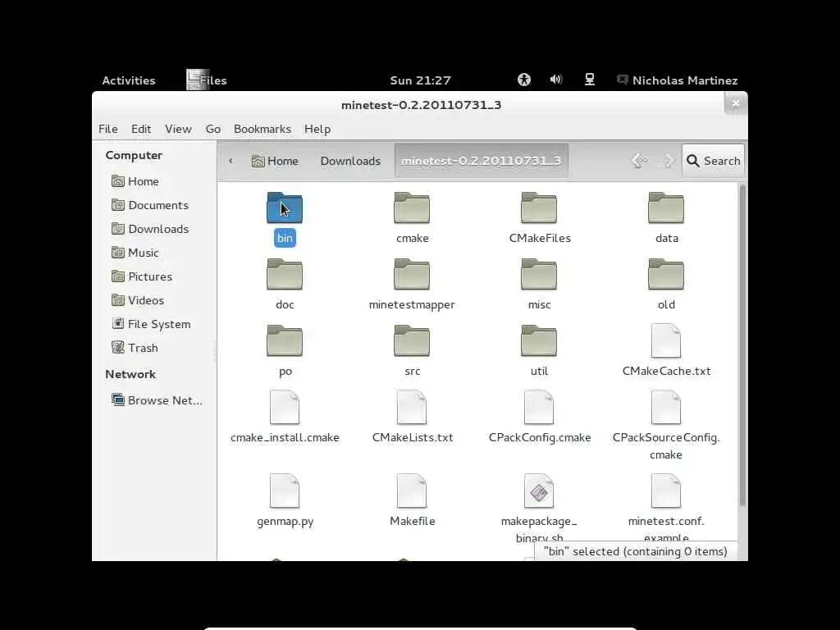Open the po folder
840x630 pixels.
point(285,340)
